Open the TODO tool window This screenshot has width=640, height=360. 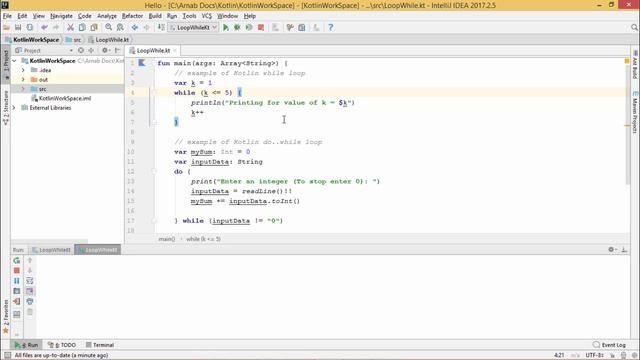[x=62, y=345]
